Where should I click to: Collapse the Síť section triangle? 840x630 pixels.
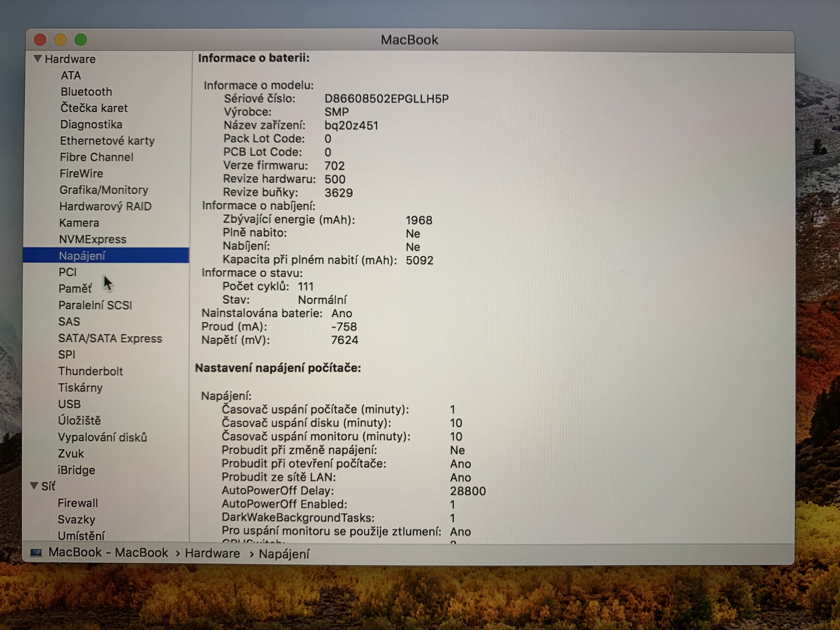[x=34, y=486]
